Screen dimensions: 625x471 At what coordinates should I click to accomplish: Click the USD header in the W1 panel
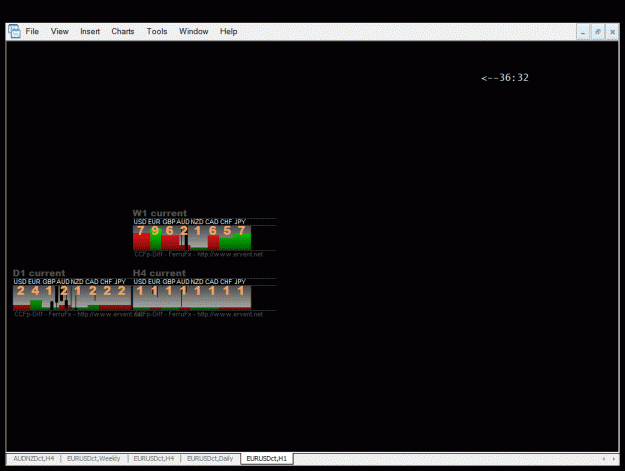click(x=140, y=222)
